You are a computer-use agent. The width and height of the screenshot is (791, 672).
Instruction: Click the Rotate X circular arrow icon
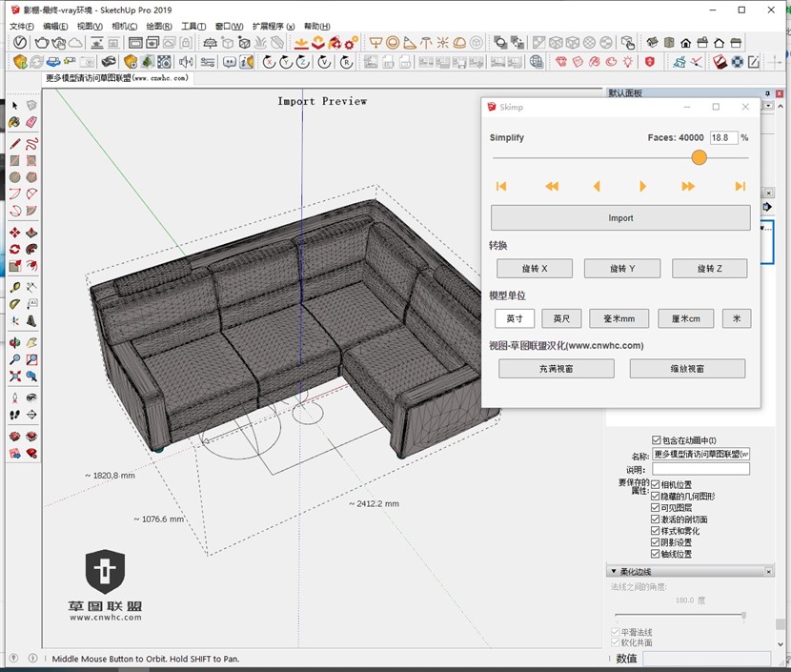[x=269, y=62]
